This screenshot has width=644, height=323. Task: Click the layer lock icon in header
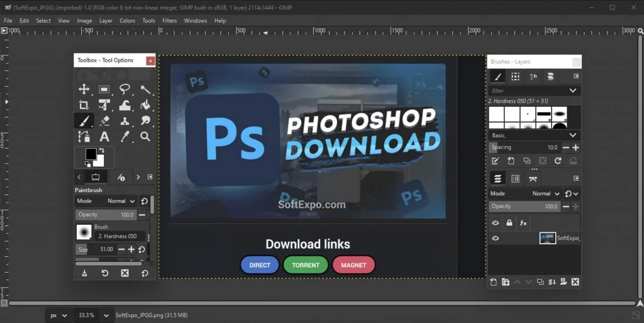(509, 223)
